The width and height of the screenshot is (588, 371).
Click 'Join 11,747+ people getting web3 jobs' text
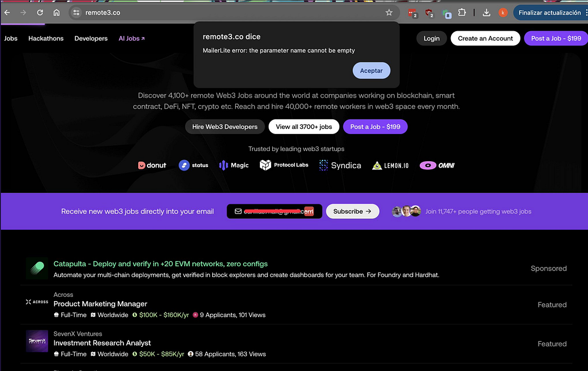[x=478, y=212]
